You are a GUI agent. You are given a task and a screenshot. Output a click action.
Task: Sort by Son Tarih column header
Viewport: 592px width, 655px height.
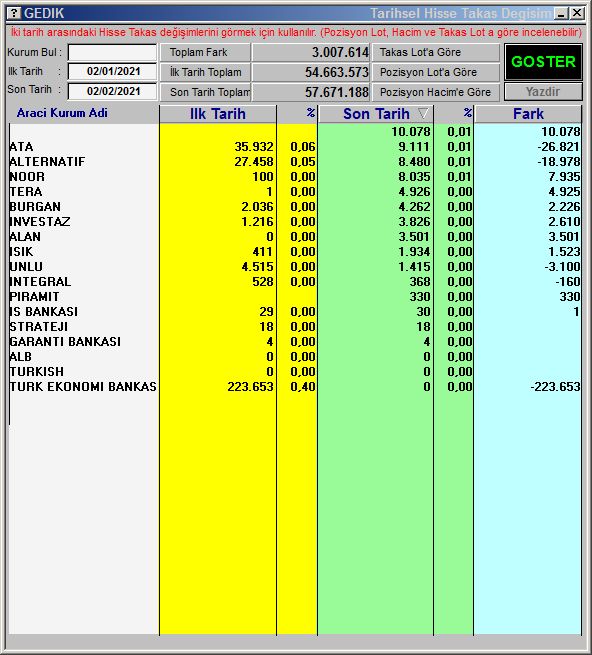pyautogui.click(x=376, y=114)
